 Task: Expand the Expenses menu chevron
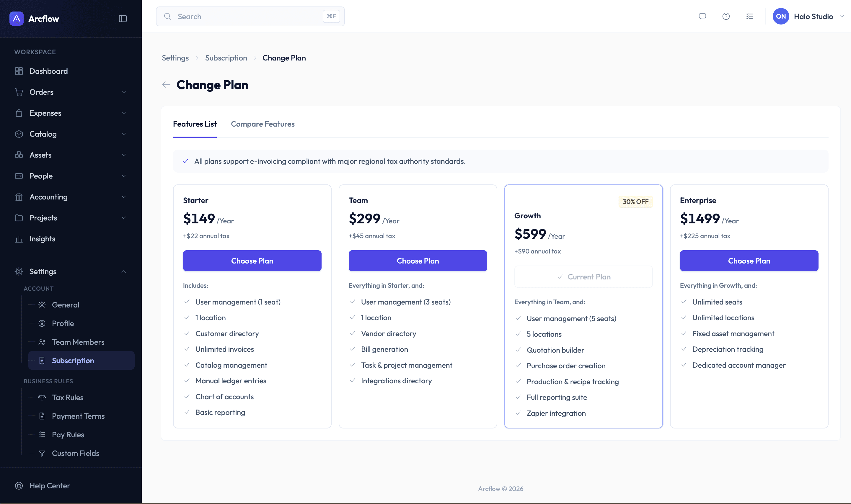tap(124, 113)
